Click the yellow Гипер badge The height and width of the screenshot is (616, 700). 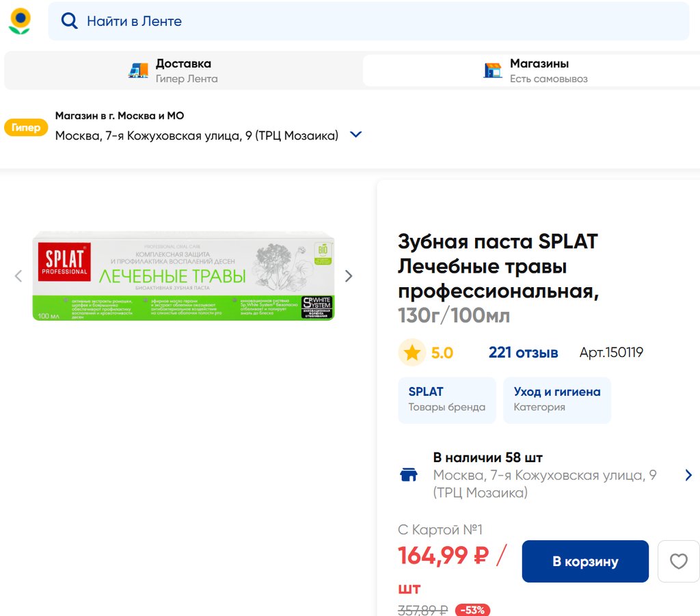[26, 127]
